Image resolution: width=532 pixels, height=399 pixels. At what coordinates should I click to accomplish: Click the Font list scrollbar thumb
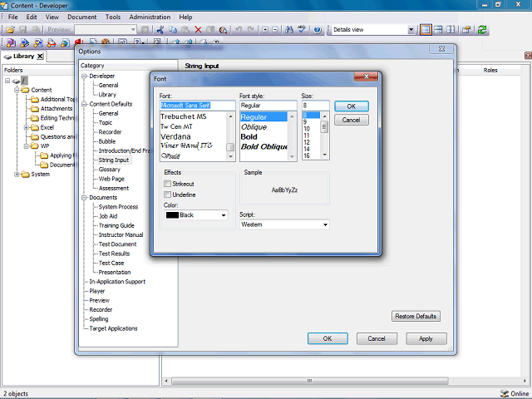pyautogui.click(x=230, y=147)
